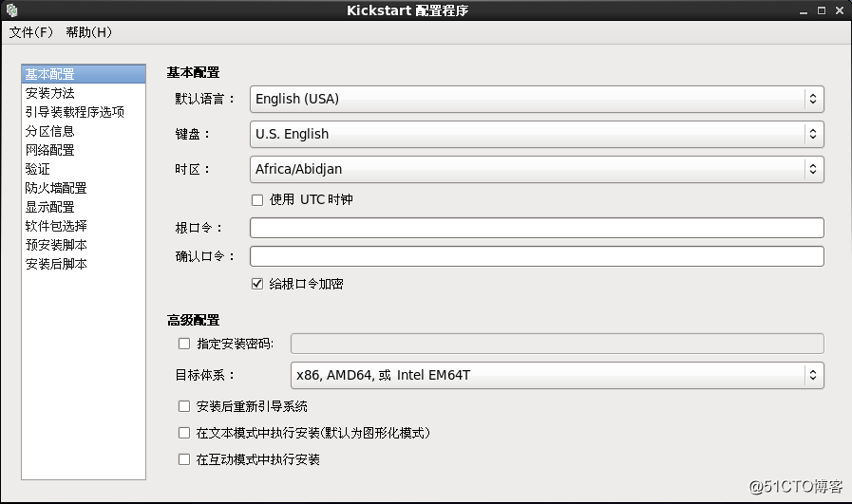
Task: Select 网络配置 in the sidebar
Action: click(x=84, y=150)
